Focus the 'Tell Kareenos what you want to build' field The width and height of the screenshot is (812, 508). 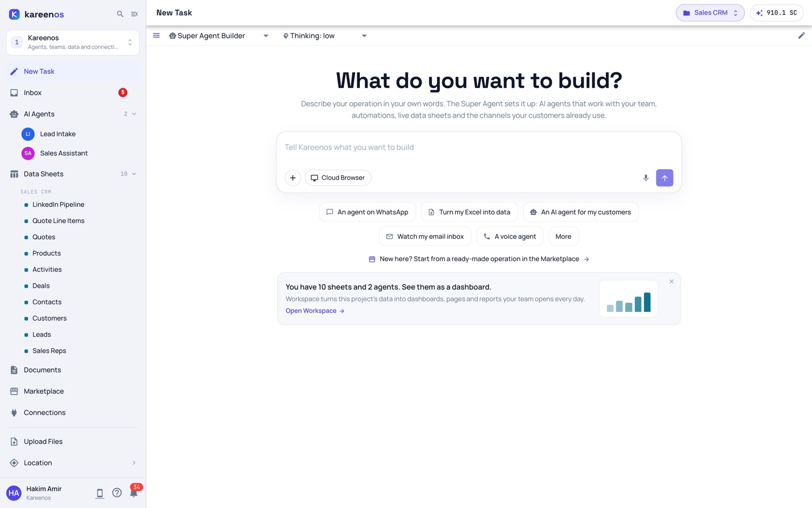(479, 148)
